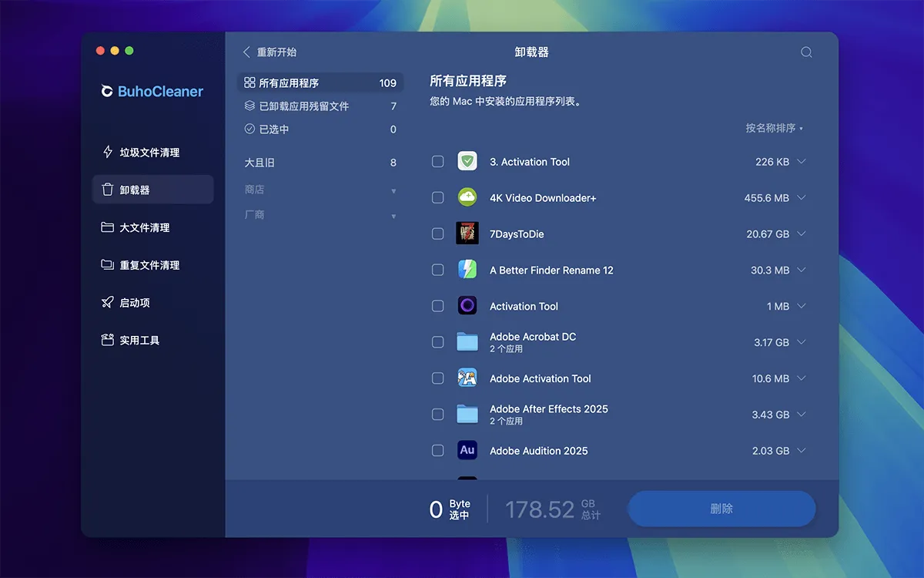The height and width of the screenshot is (578, 924).
Task: Tick the 4K Video Downloader+ checkbox
Action: click(x=437, y=198)
